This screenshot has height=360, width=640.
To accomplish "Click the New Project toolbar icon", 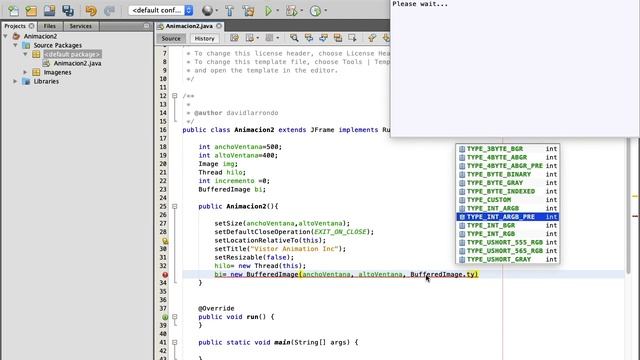I will point(31,11).
